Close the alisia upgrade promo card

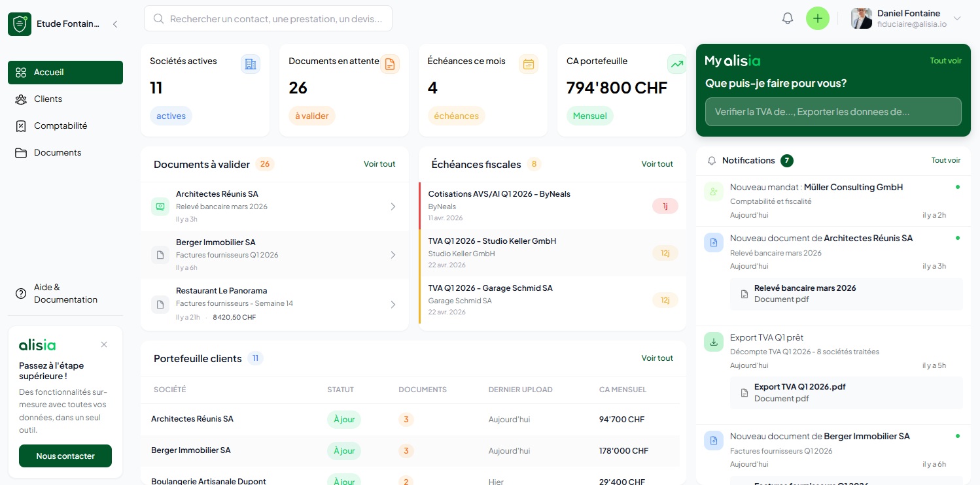(104, 344)
